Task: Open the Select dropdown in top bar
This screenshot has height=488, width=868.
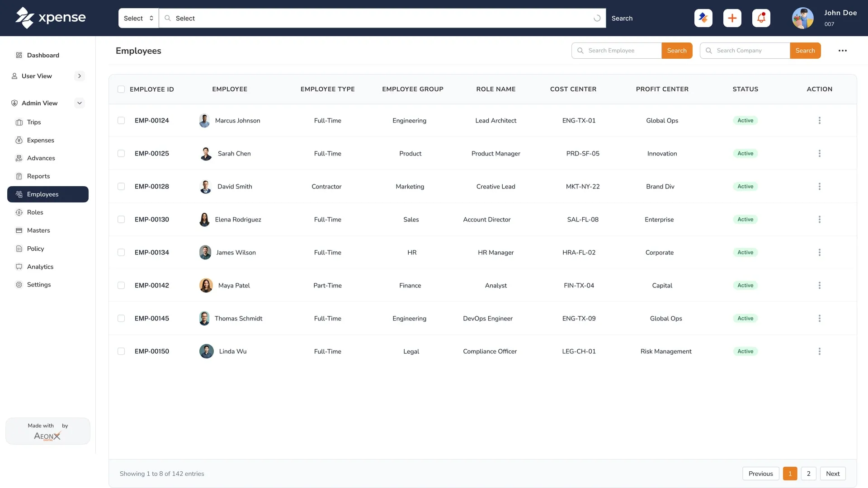Action: click(138, 18)
